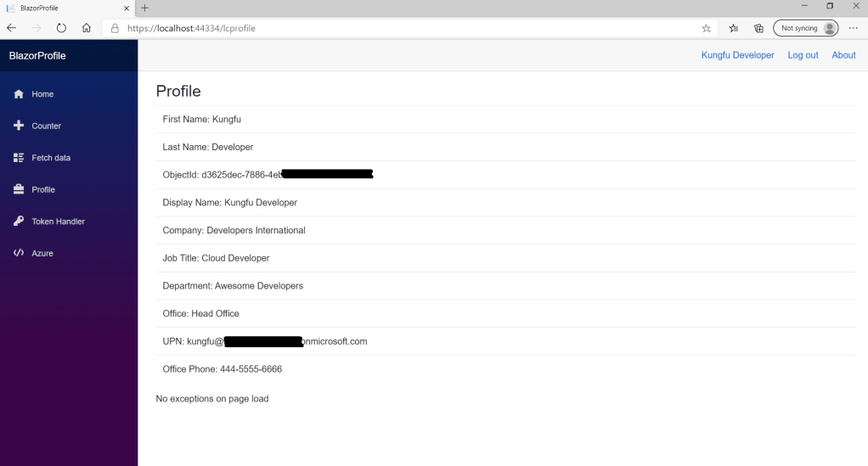Click the Kungfu Developer user link
The image size is (868, 466).
pos(737,55)
